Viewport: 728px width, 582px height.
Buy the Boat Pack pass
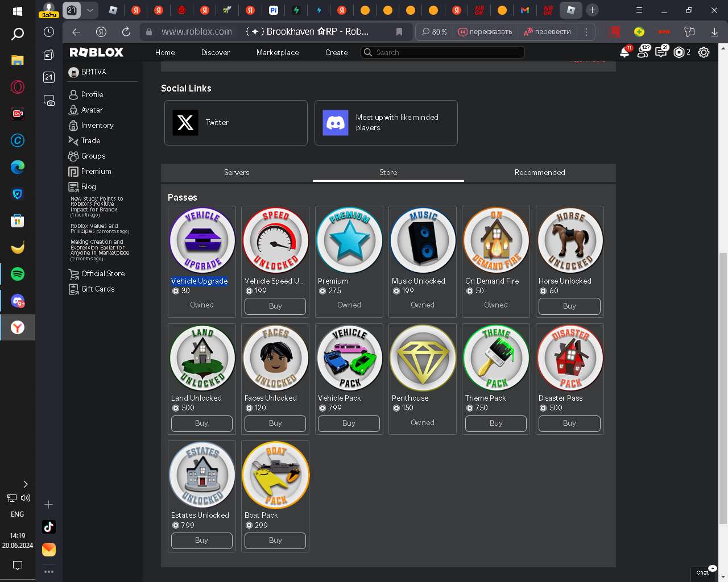click(275, 541)
